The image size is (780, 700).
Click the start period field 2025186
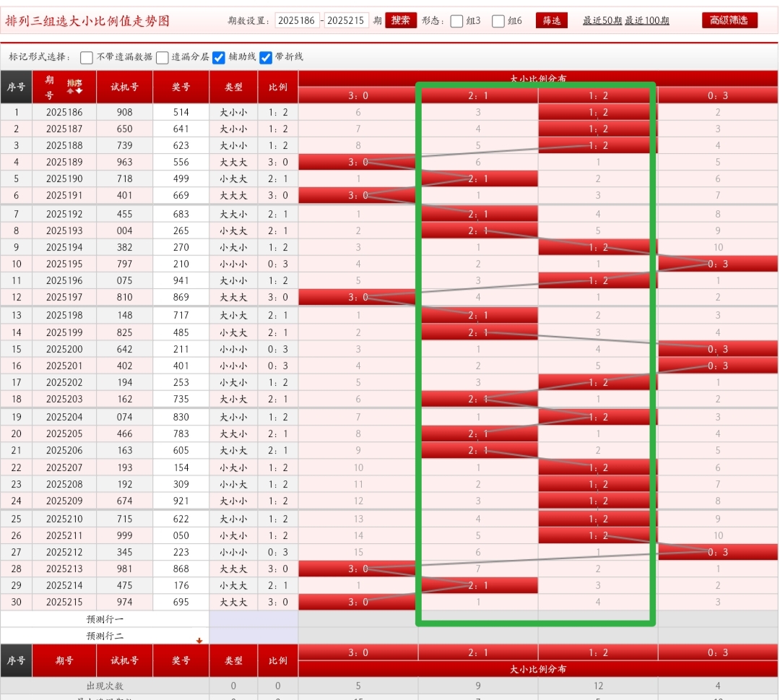pyautogui.click(x=297, y=21)
